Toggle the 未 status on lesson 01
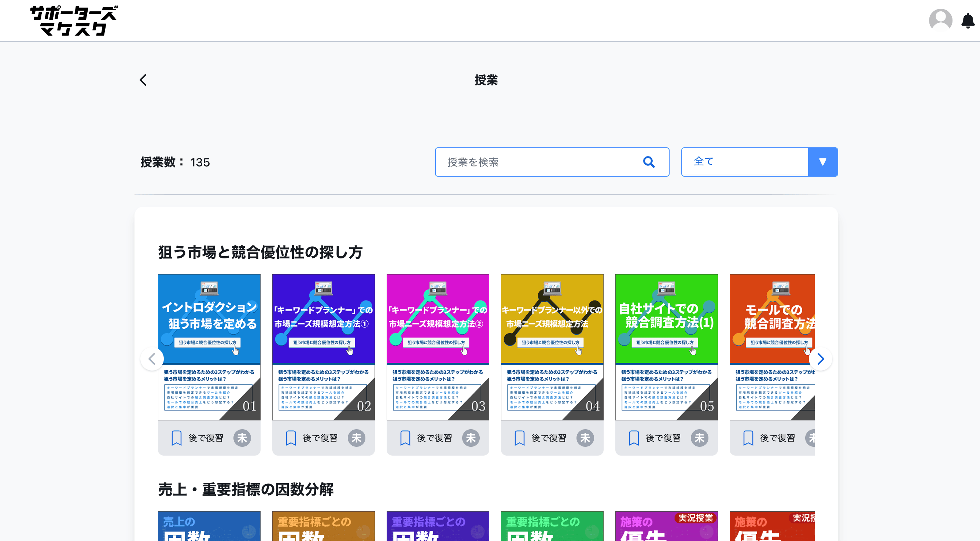Image resolution: width=980 pixels, height=541 pixels. 242,438
